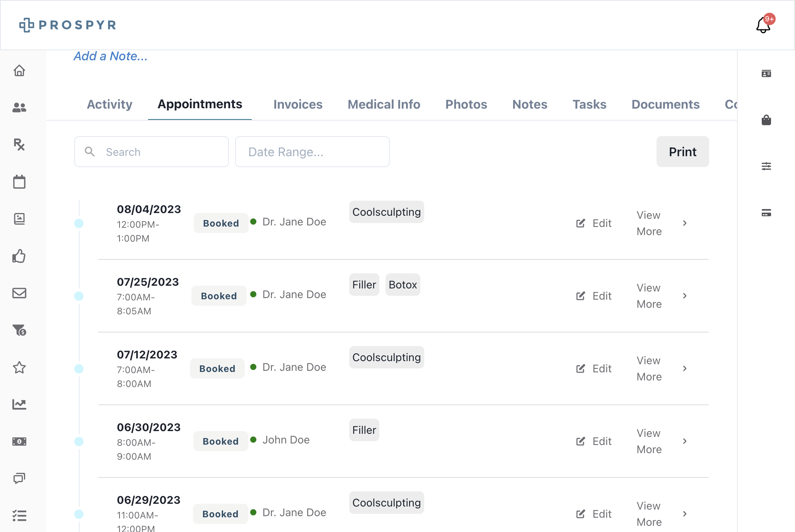Edit the 06/30/2023 John Doe appointment

coord(594,441)
